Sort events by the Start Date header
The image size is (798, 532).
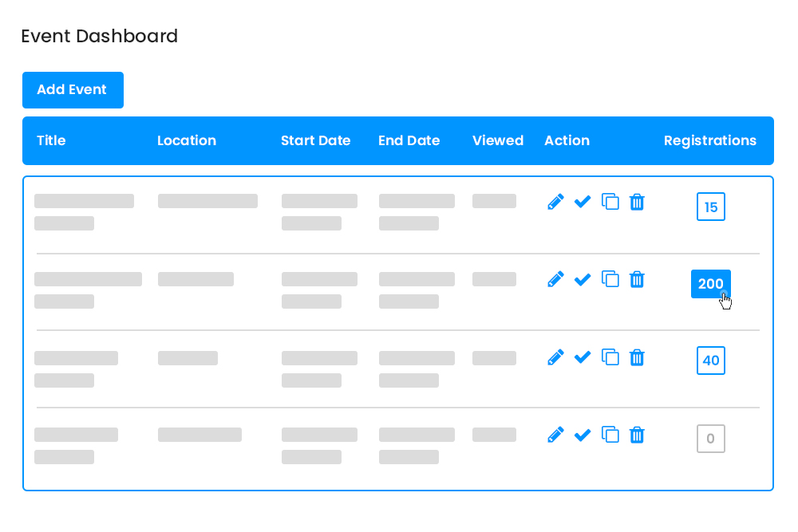coord(316,140)
